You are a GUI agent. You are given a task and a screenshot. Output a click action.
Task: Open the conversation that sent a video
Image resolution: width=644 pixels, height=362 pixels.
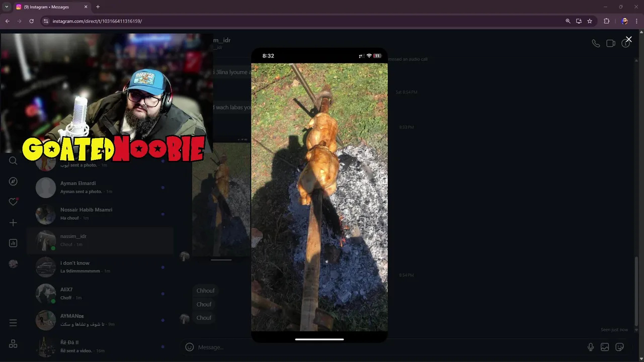click(x=100, y=346)
